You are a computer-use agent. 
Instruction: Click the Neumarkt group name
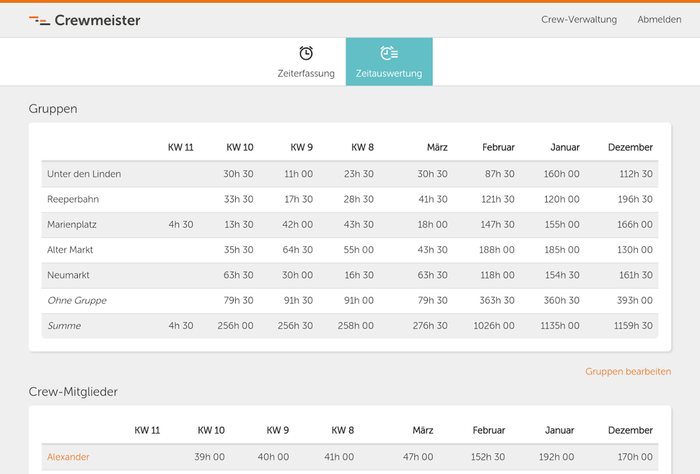pos(69,275)
